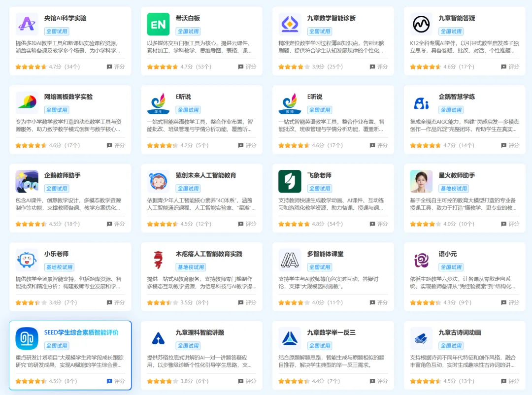Viewport: 532px width, 395px height.
Task: Open the 猿创未来人工智能教育 title
Action: [x=205, y=175]
